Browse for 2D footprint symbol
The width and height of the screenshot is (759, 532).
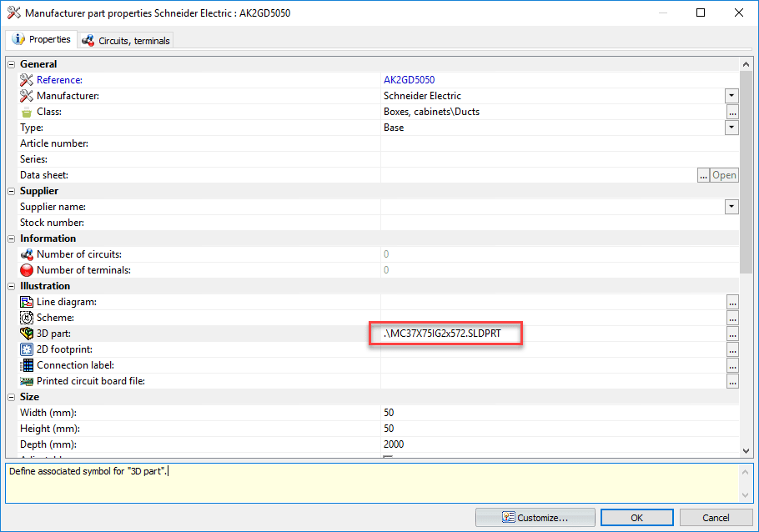732,349
